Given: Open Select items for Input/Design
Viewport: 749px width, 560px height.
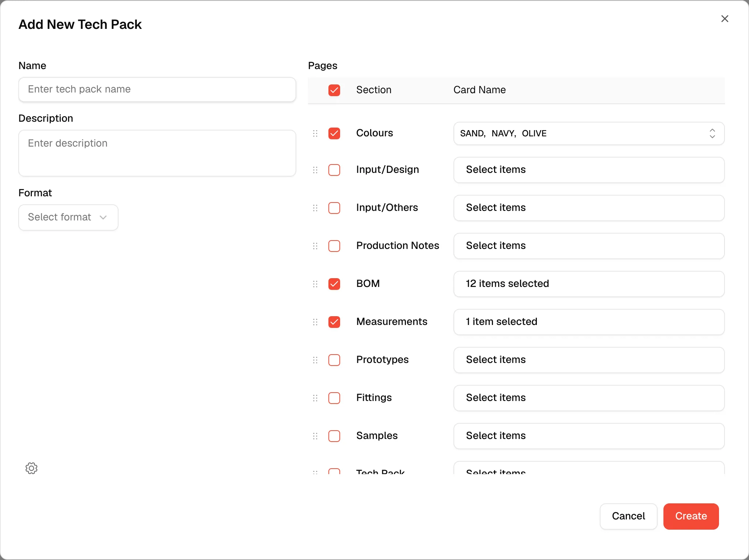Looking at the screenshot, I should pos(589,170).
